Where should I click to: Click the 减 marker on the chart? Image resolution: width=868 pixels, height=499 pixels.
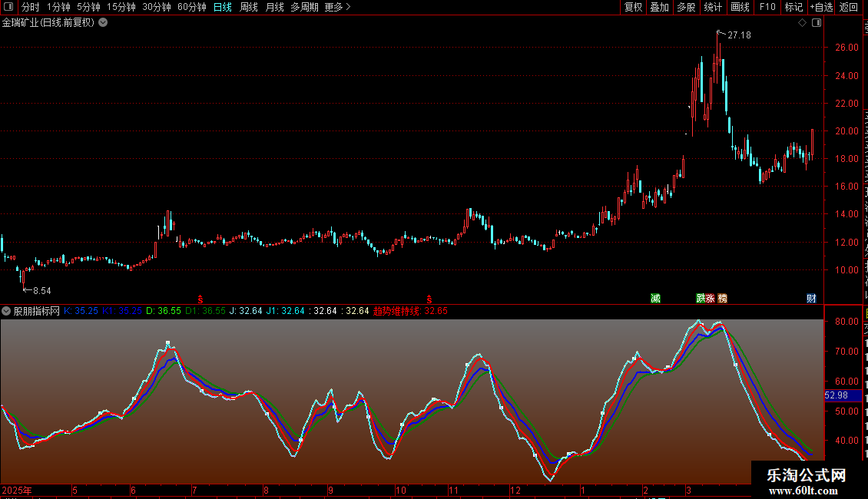[655, 298]
